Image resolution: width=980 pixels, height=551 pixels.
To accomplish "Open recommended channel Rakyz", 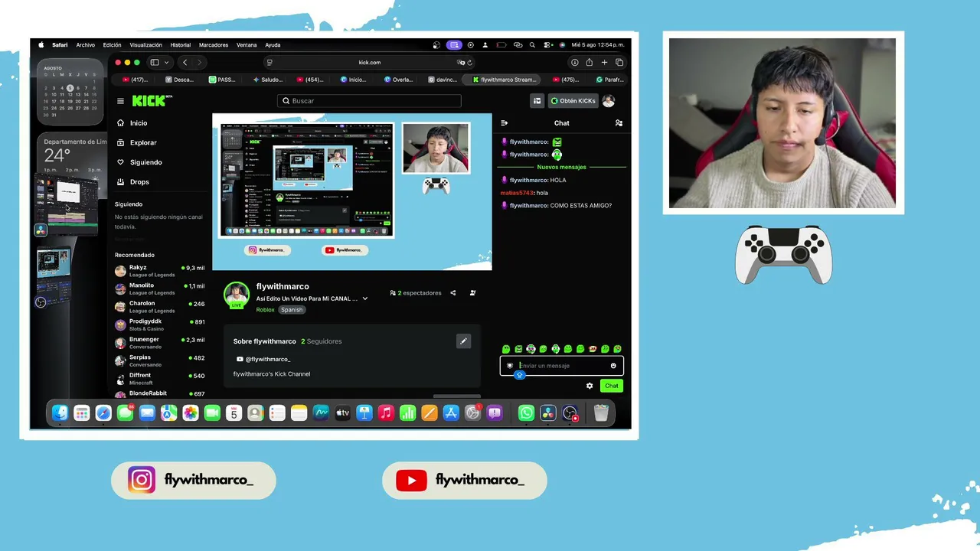I will pos(159,270).
